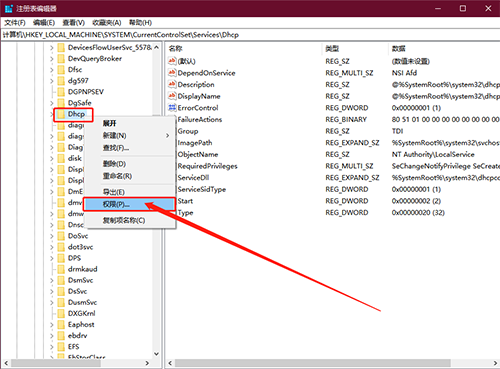The image size is (500, 369).
Task: Select the DusmSvc folder icon
Action: point(61,302)
